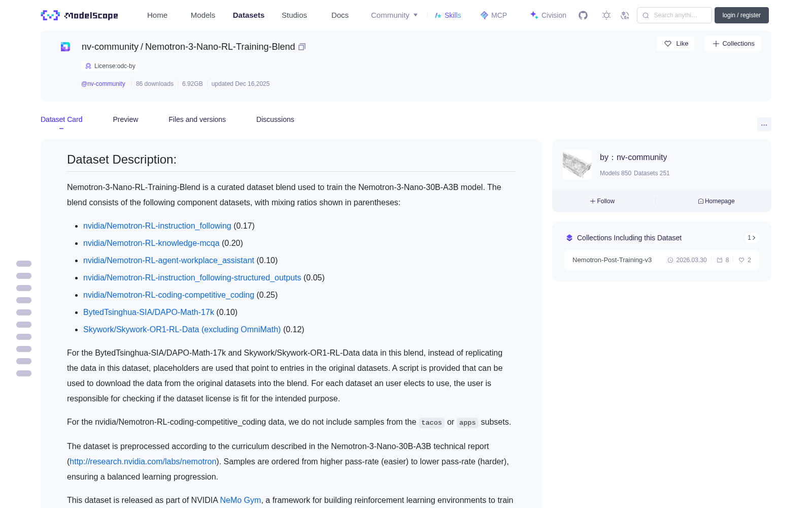The image size is (812, 508).
Task: Follow the nv-community organization
Action: (x=602, y=201)
